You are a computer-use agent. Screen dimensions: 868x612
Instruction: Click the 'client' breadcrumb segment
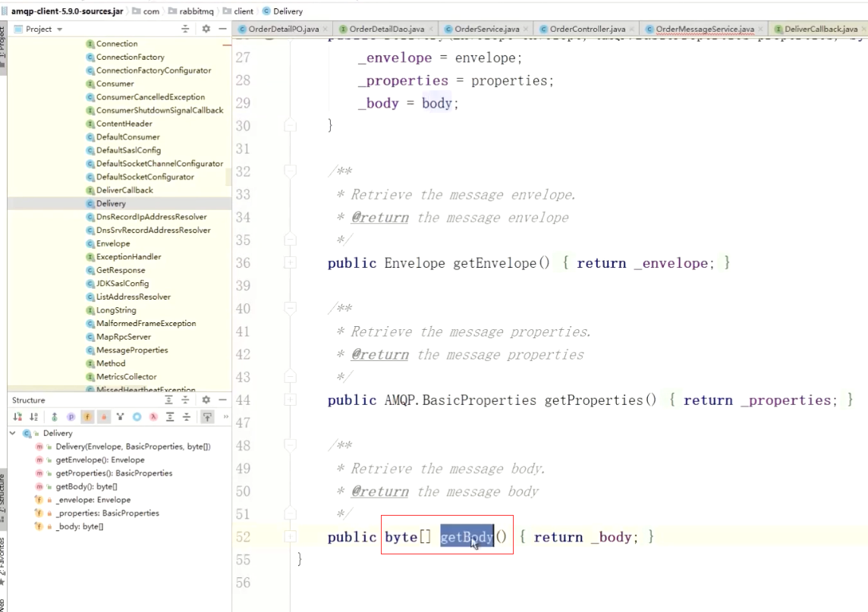[x=238, y=11]
